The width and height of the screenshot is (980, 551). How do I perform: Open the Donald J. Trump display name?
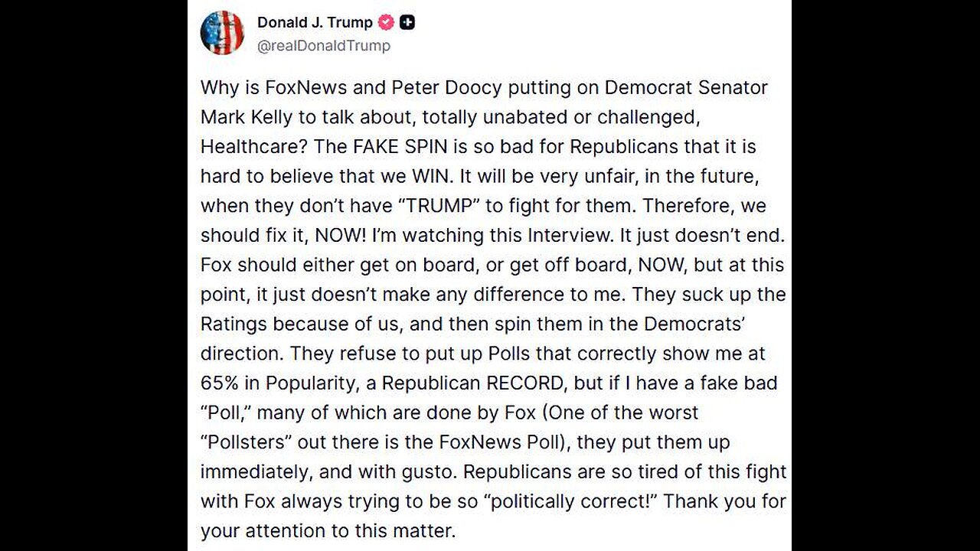315,22
